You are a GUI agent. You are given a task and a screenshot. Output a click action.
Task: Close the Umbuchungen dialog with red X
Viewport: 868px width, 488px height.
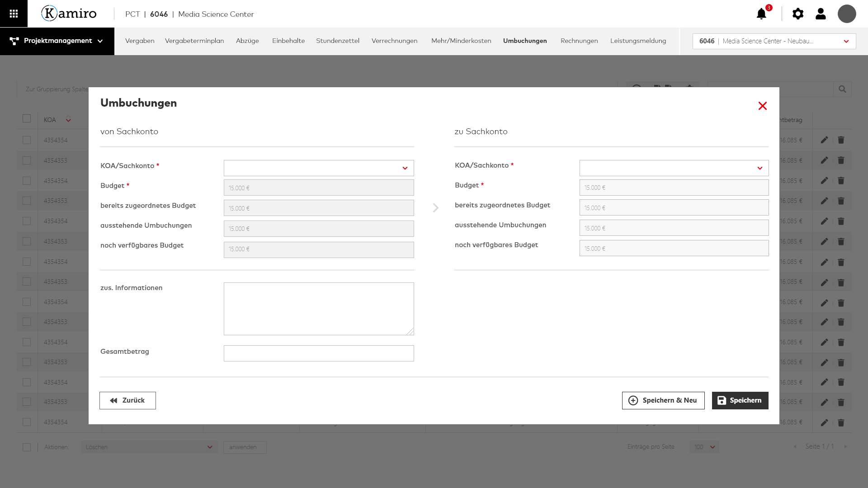[x=763, y=106]
